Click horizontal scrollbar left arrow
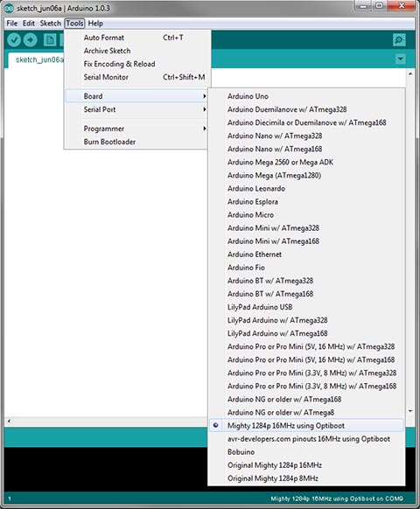This screenshot has height=509, width=420. pyautogui.click(x=9, y=421)
